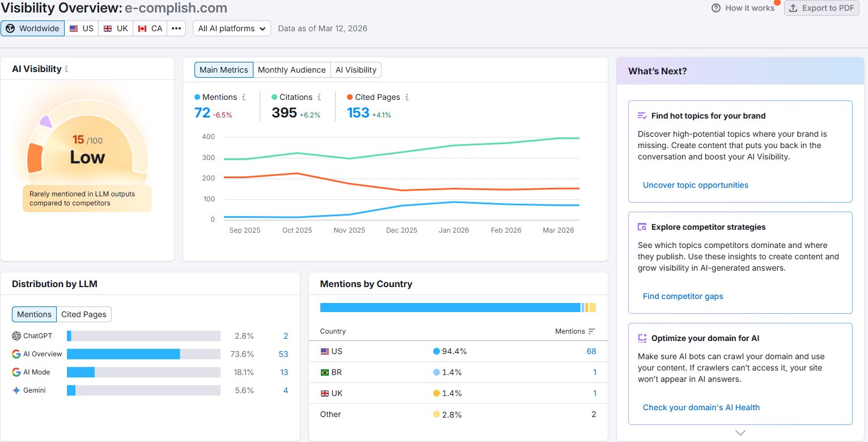
Task: Click the Mentions column sort icon
Action: [592, 331]
